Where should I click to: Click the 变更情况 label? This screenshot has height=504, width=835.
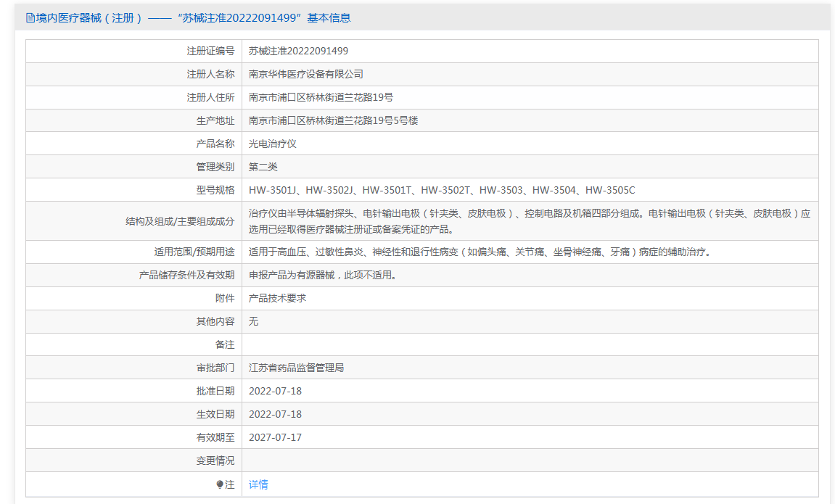215,461
